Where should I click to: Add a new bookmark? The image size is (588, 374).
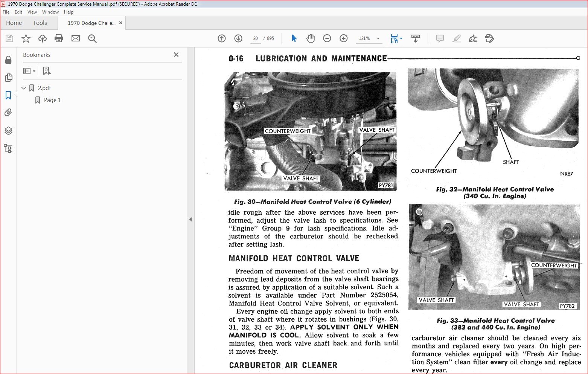[47, 71]
